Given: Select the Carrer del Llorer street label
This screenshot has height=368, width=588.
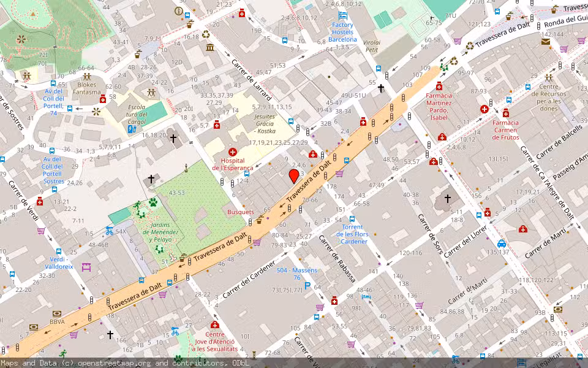Looking at the screenshot, I should (x=466, y=242).
